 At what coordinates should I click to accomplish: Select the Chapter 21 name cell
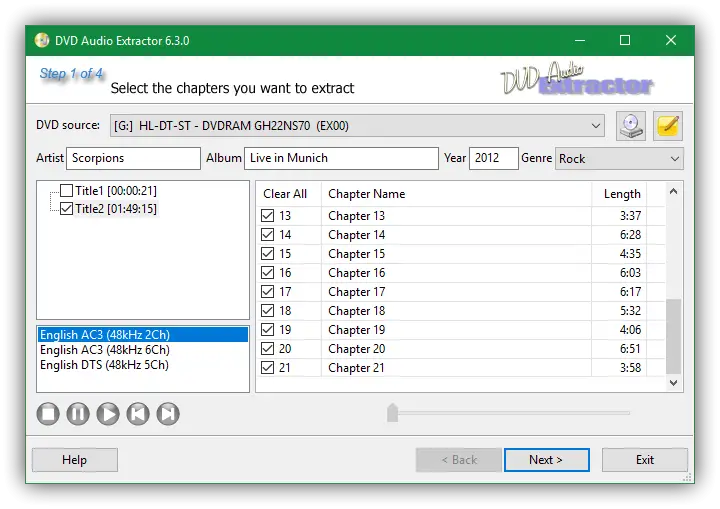[x=456, y=368]
